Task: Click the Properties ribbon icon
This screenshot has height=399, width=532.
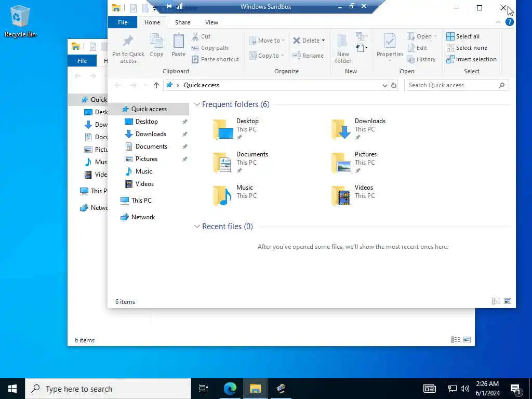Action: [390, 47]
